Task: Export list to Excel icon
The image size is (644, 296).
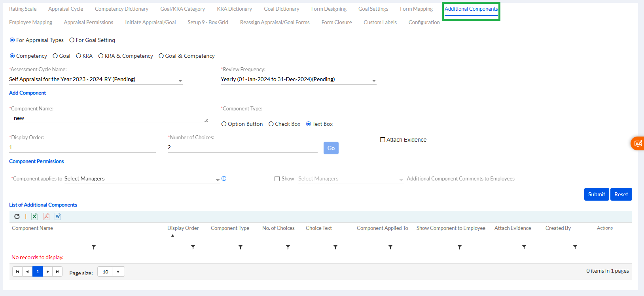Action: pos(34,216)
